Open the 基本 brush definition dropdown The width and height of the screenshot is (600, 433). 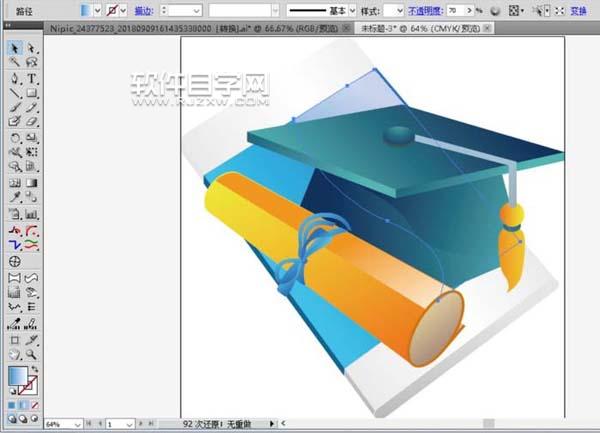click(350, 9)
